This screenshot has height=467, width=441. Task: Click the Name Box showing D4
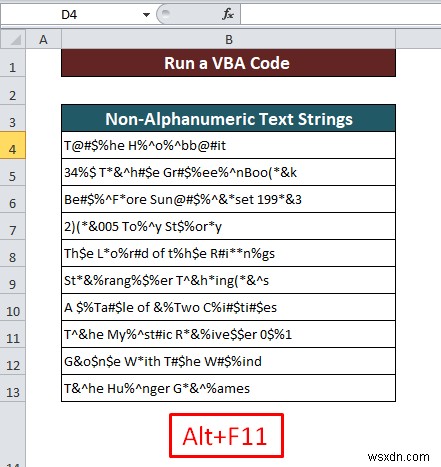[x=69, y=15]
